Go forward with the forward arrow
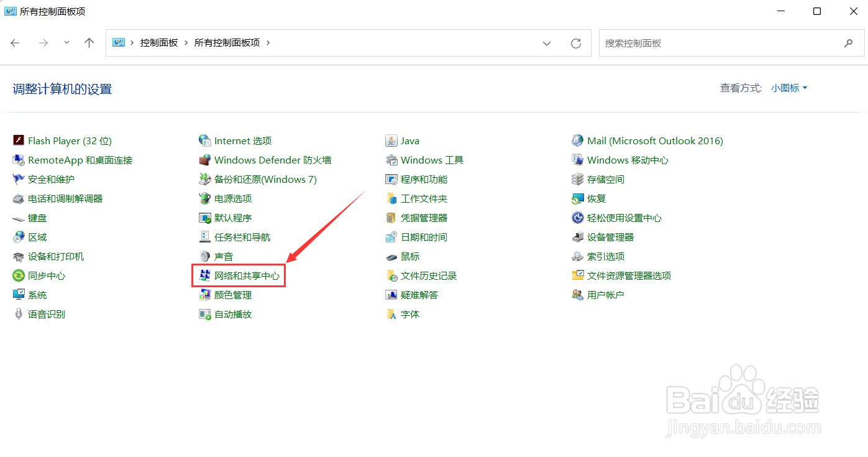Viewport: 868px width, 457px height. tap(43, 43)
